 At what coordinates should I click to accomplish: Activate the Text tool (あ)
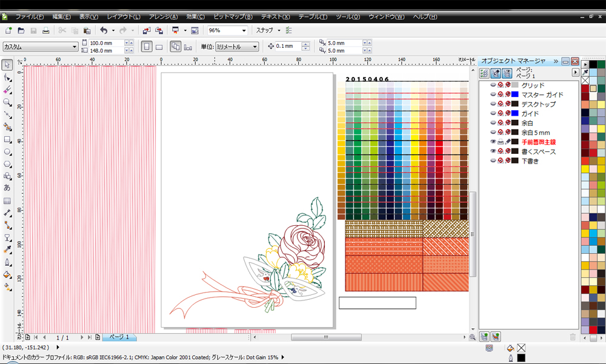point(7,188)
